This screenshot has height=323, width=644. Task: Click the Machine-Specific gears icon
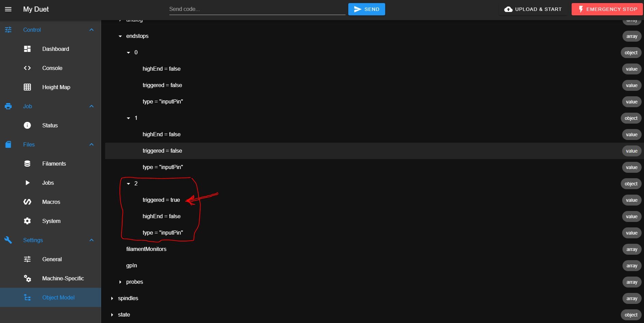pos(27,278)
